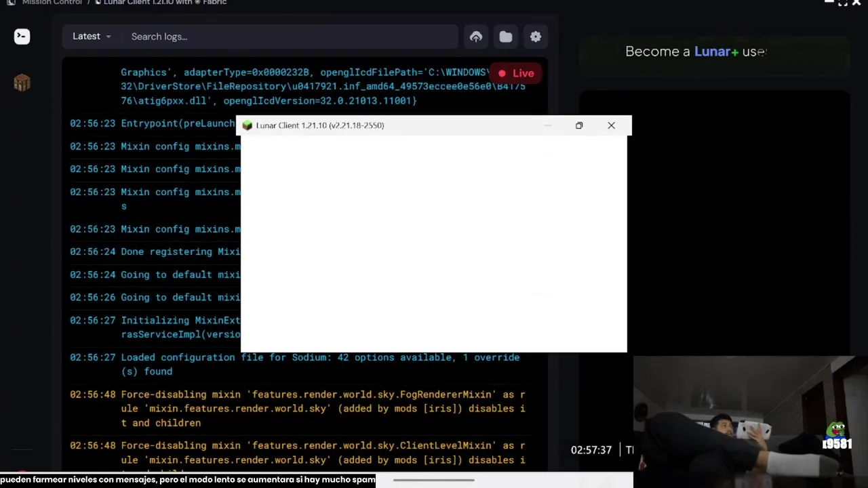This screenshot has height=488, width=868.
Task: Expand the Latest log dropdown
Action: pos(92,37)
